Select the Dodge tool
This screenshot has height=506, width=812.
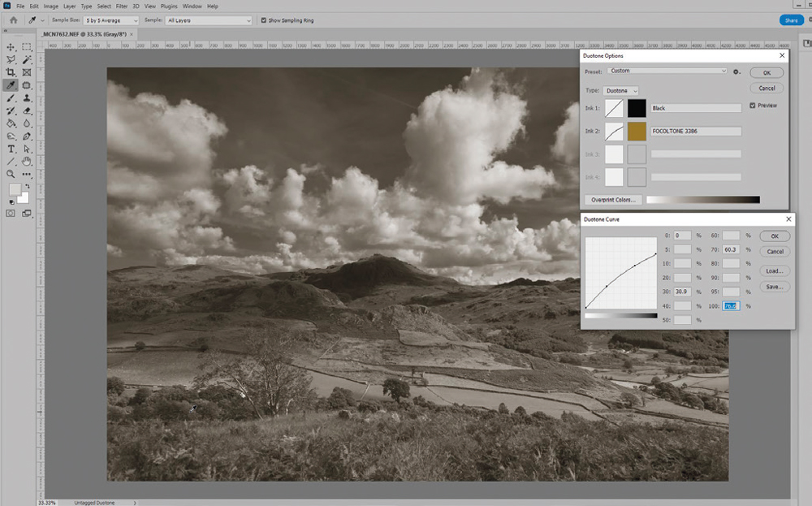(11, 136)
